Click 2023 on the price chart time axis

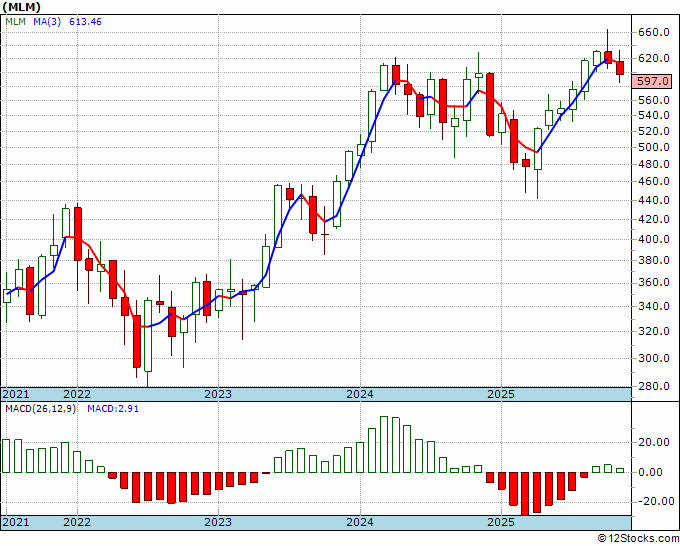point(217,394)
